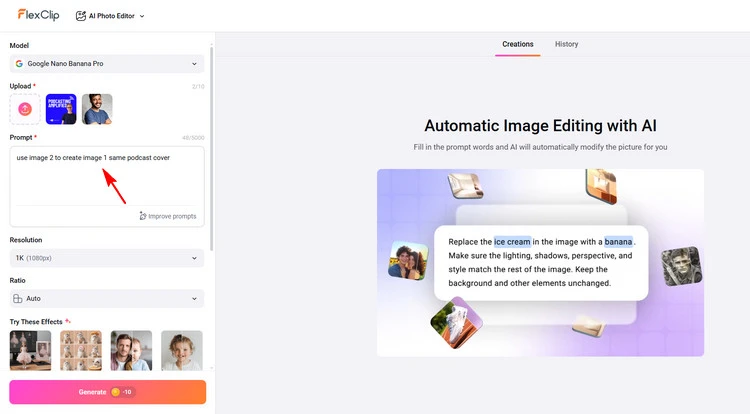Open the AI Photo Editor menu

coord(110,16)
